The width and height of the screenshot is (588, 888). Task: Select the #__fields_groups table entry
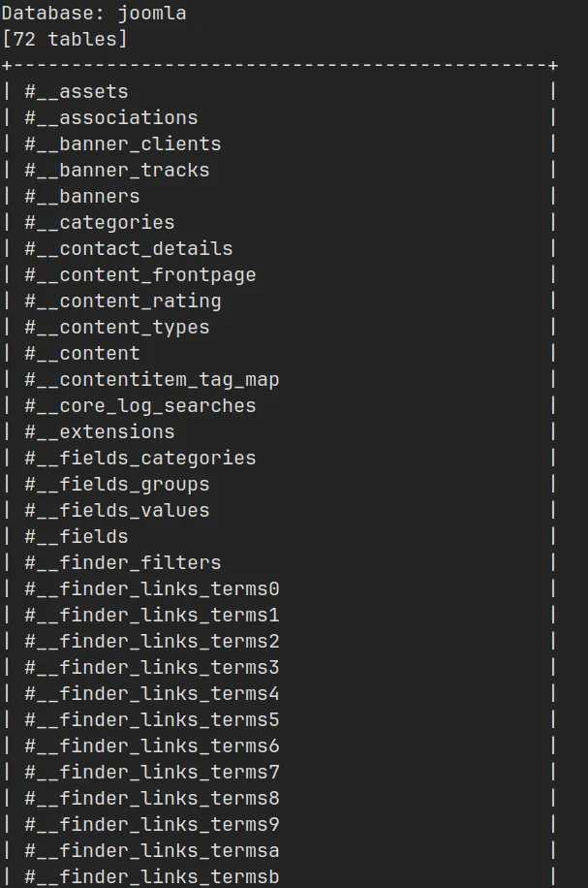(x=117, y=485)
